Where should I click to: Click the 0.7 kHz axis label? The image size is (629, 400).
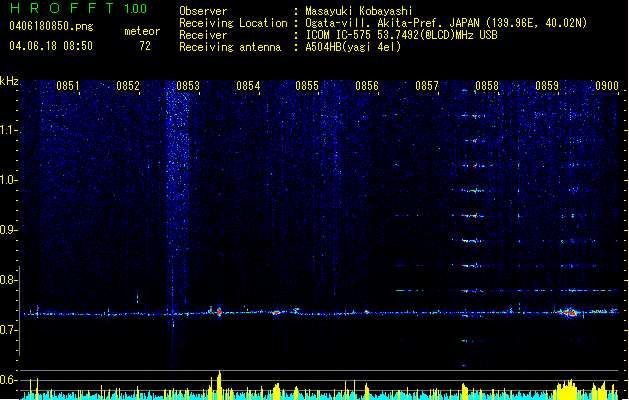[8, 330]
